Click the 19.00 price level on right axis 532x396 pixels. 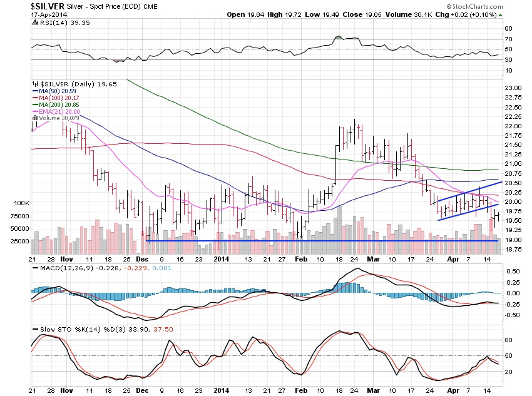pos(514,240)
